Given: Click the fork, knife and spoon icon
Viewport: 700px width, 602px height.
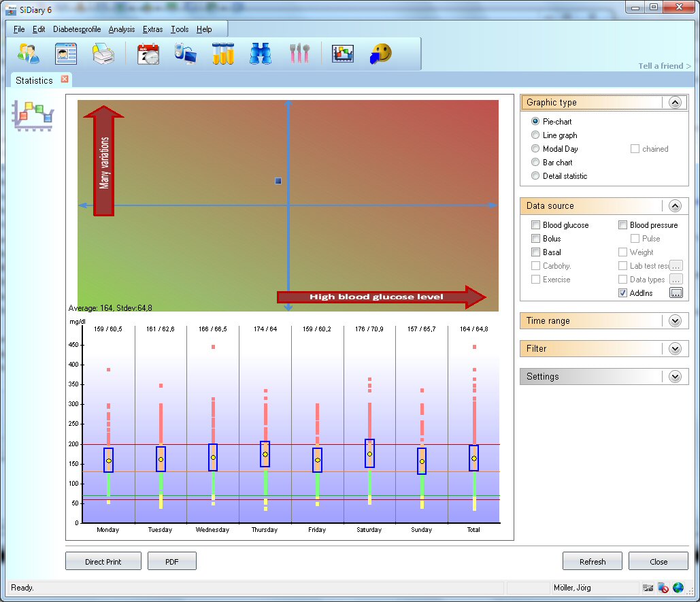Looking at the screenshot, I should pyautogui.click(x=299, y=53).
